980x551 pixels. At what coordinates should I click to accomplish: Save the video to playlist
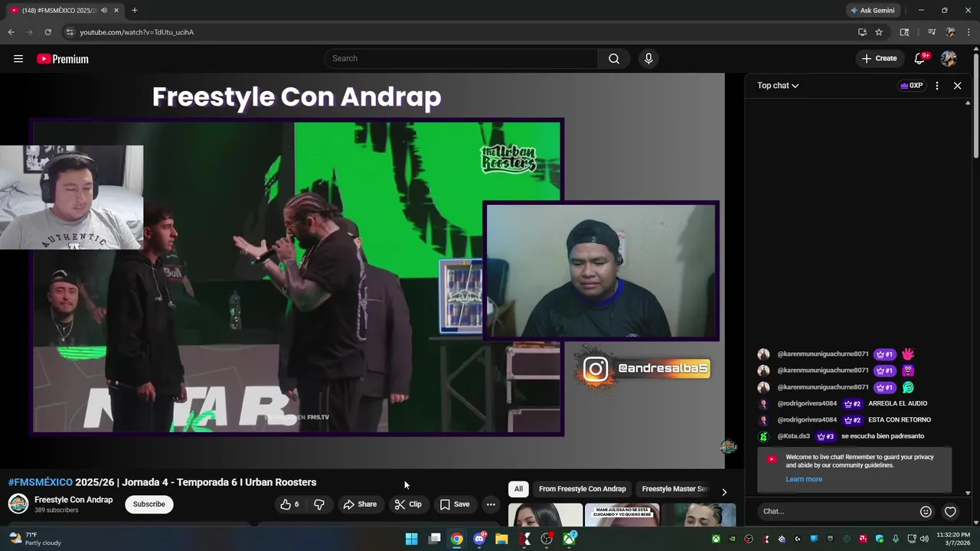pos(455,504)
